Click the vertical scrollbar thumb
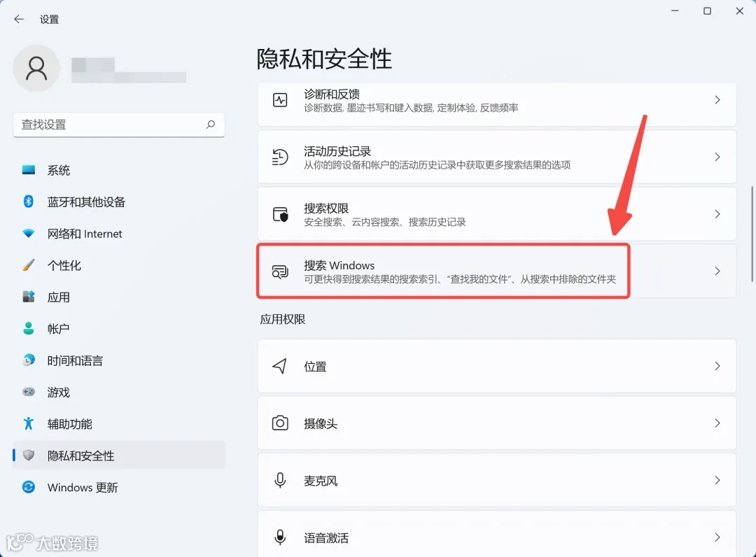 pyautogui.click(x=752, y=234)
